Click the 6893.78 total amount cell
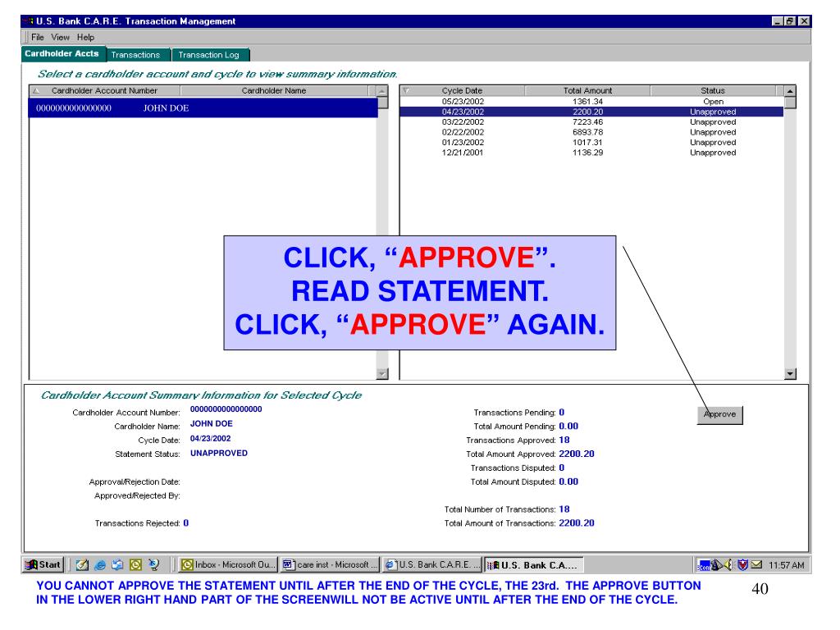The width and height of the screenshot is (840, 630). (x=587, y=132)
